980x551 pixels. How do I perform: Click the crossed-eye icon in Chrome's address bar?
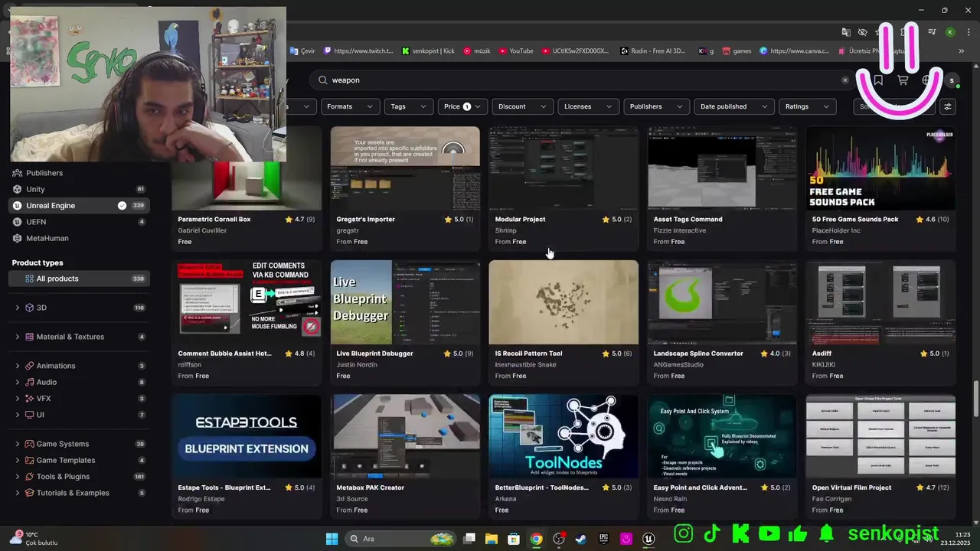click(863, 32)
